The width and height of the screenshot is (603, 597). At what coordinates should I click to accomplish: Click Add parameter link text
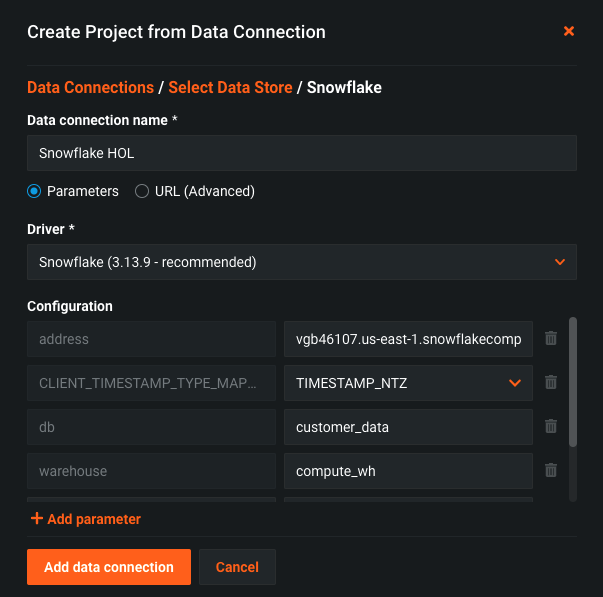click(94, 519)
